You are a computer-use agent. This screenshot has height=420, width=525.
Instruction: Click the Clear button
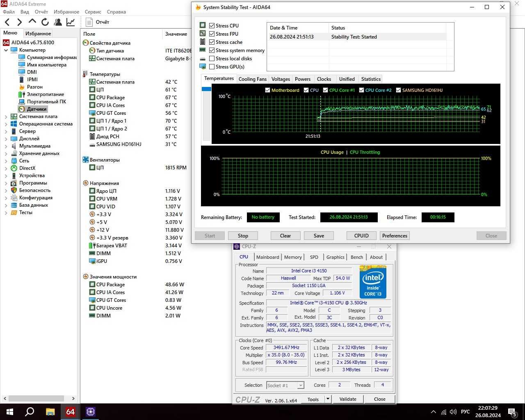pyautogui.click(x=285, y=236)
